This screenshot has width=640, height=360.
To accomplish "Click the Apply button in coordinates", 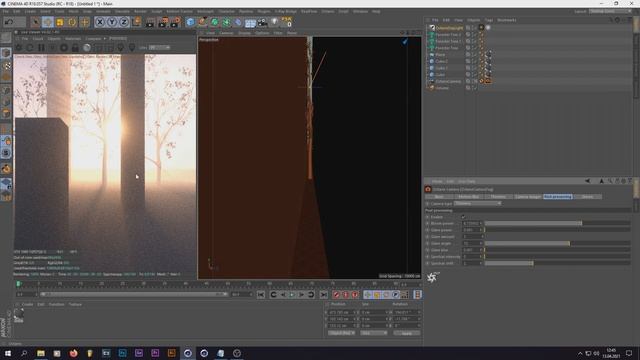I will point(407,333).
